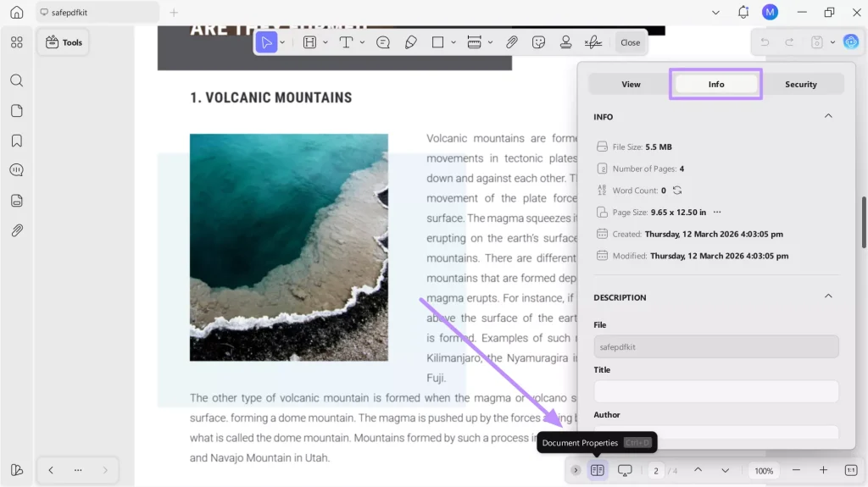Viewport: 868px width, 487px height.
Task: Open the attachments paperclip in the left sidebar
Action: tap(17, 230)
